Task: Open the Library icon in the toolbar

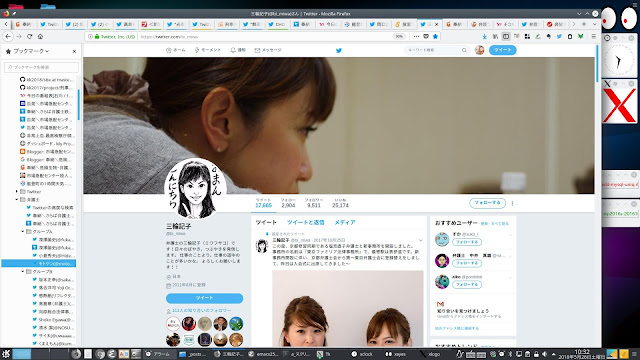Action: pyautogui.click(x=495, y=36)
